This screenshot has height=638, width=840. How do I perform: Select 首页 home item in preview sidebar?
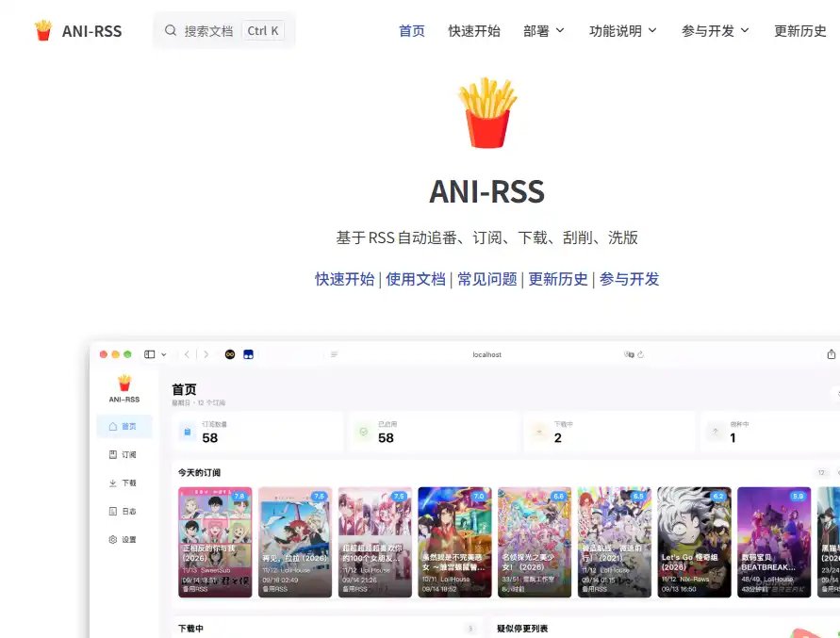pyautogui.click(x=124, y=426)
